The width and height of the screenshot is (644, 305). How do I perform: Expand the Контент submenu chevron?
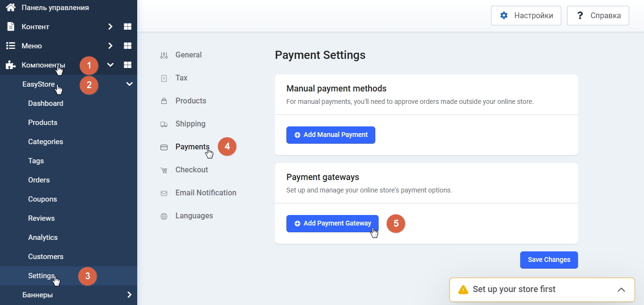point(110,27)
